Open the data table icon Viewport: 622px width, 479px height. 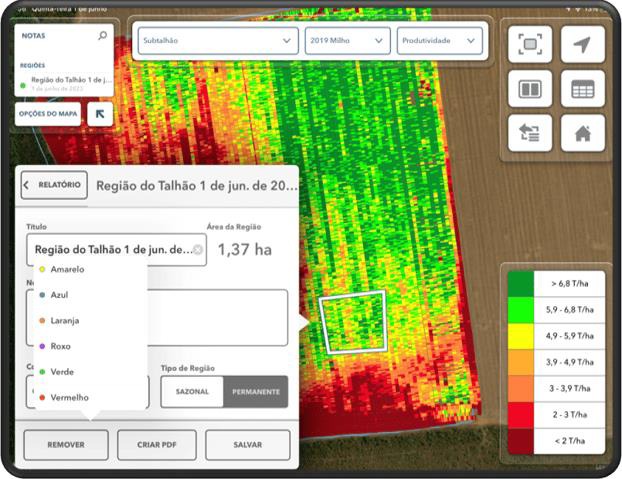click(582, 89)
